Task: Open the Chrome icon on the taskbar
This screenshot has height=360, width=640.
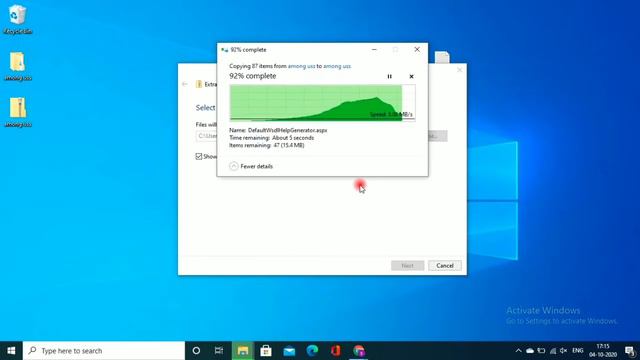Action: [x=359, y=351]
